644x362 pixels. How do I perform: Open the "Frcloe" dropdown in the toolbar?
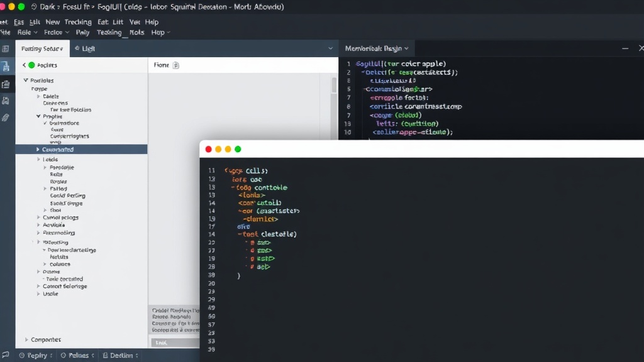[x=57, y=33]
